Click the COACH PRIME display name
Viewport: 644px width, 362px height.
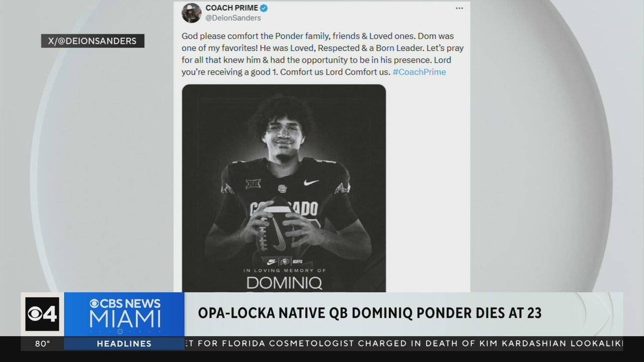point(231,8)
